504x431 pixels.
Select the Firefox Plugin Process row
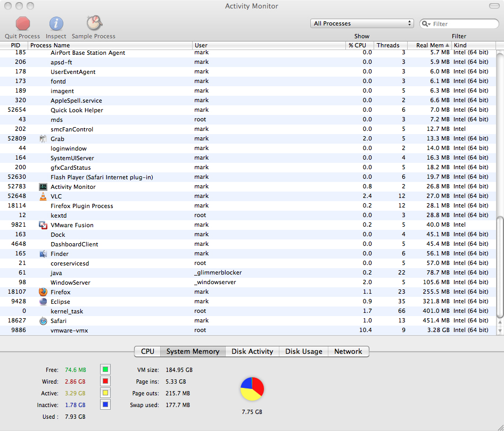tap(248, 206)
